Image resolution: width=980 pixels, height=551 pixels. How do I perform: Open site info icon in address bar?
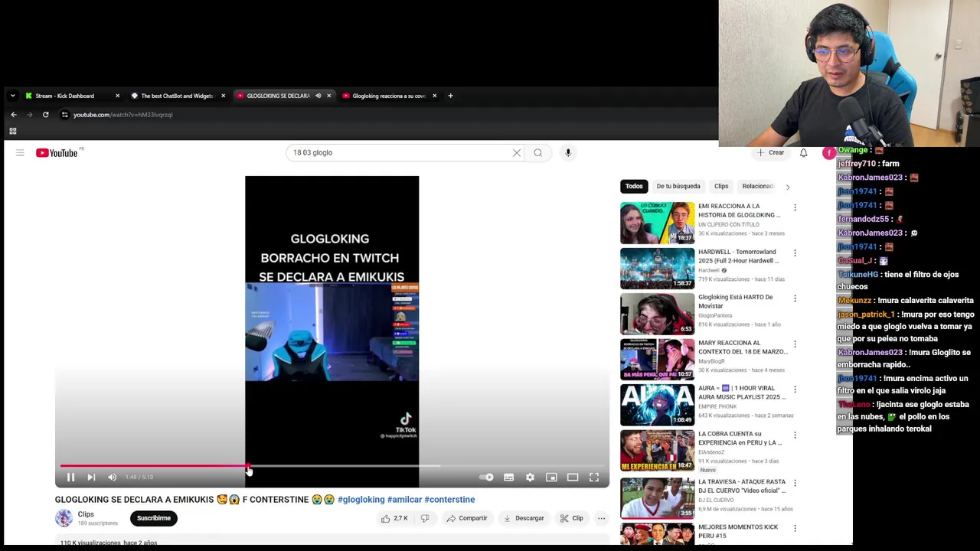click(x=64, y=115)
